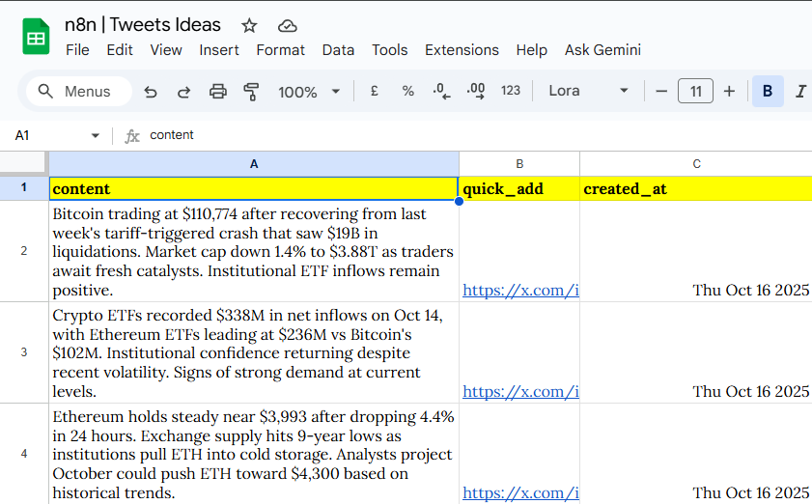Image resolution: width=812 pixels, height=504 pixels.
Task: Open the Extensions menu
Action: click(x=462, y=50)
